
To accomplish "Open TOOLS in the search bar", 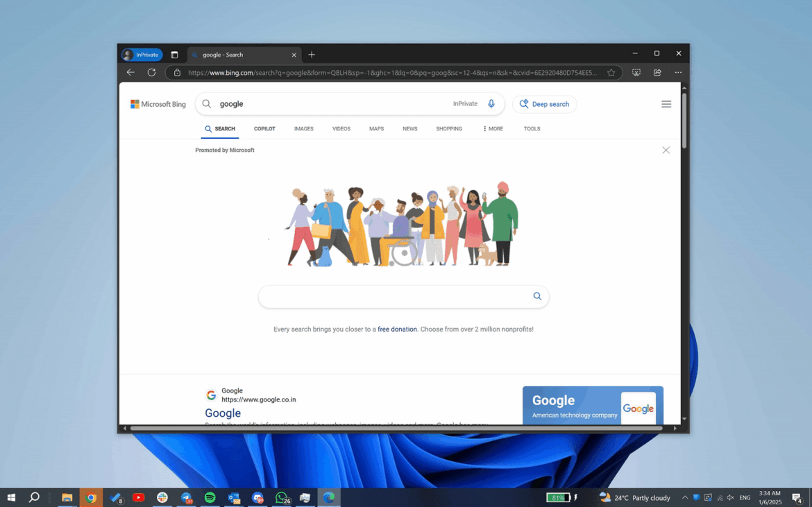I will click(532, 128).
